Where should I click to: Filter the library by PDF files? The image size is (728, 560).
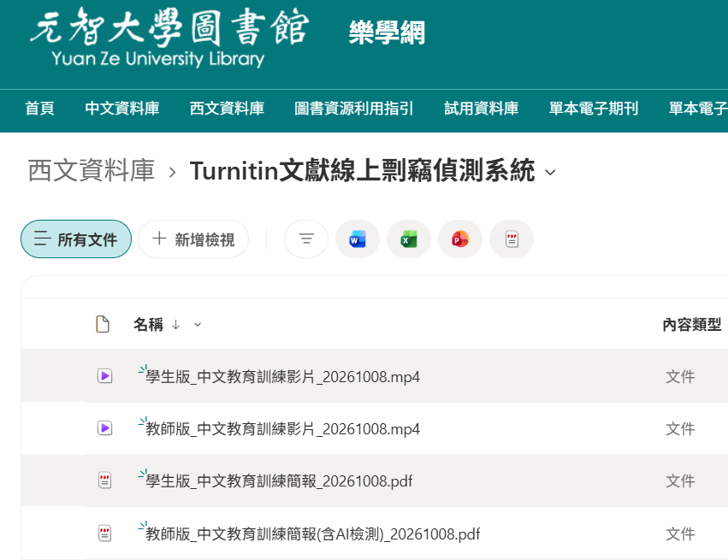coord(512,239)
